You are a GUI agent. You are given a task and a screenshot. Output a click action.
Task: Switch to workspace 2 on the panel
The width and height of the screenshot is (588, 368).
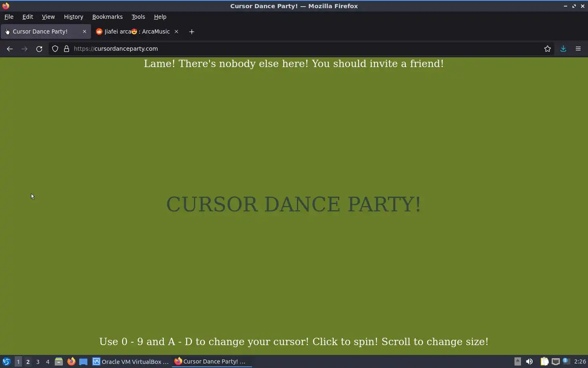[x=28, y=361]
